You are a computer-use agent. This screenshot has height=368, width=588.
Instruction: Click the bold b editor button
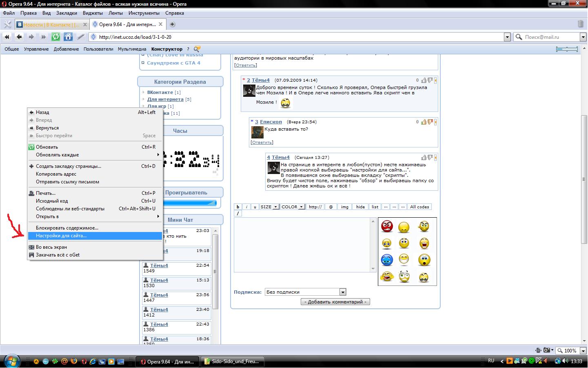coord(237,207)
